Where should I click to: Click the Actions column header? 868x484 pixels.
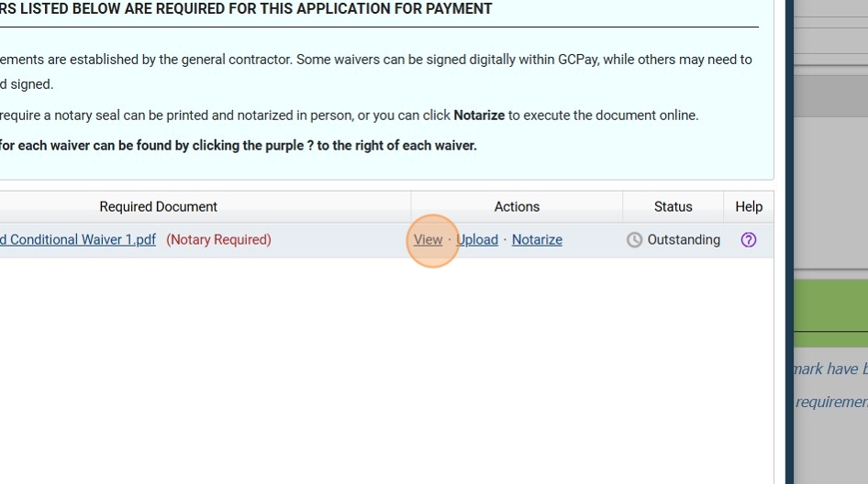[x=517, y=207]
